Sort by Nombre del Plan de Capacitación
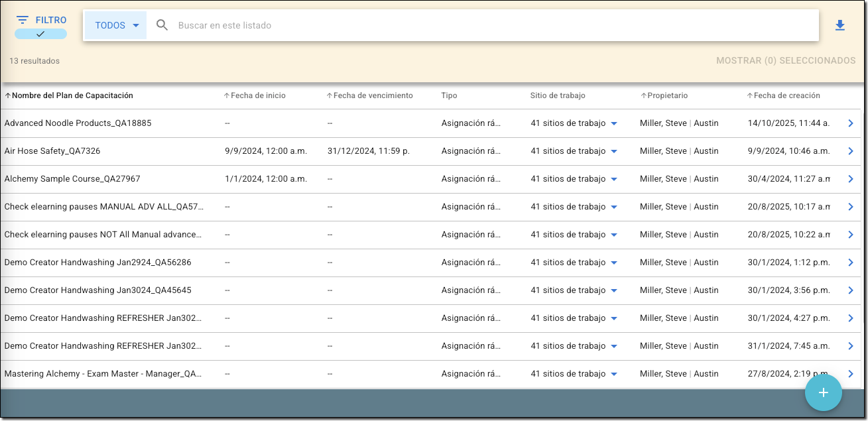 pos(72,95)
